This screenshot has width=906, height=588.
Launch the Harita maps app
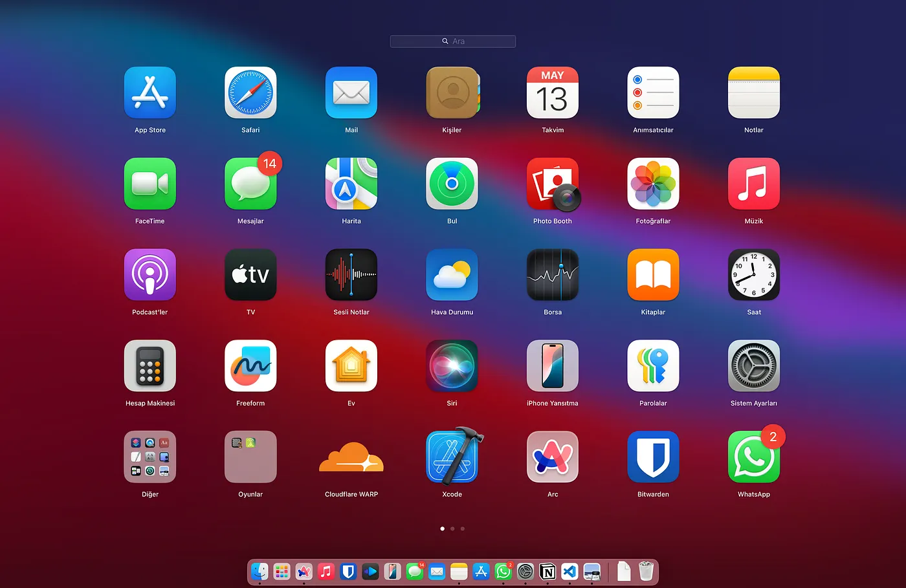pyautogui.click(x=351, y=184)
